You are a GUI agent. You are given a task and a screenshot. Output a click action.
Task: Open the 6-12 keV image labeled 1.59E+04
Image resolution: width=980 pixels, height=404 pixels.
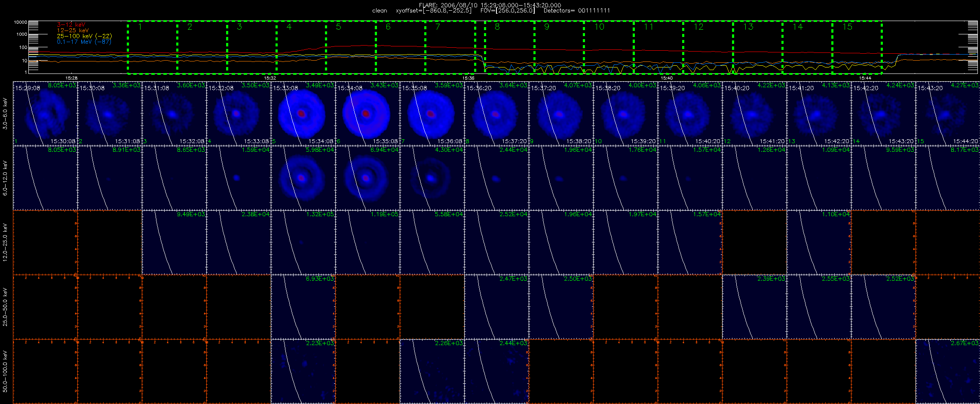point(239,178)
